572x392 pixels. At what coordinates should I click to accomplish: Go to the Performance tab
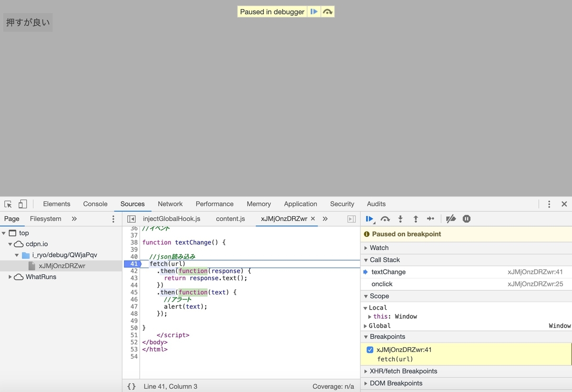click(x=214, y=204)
